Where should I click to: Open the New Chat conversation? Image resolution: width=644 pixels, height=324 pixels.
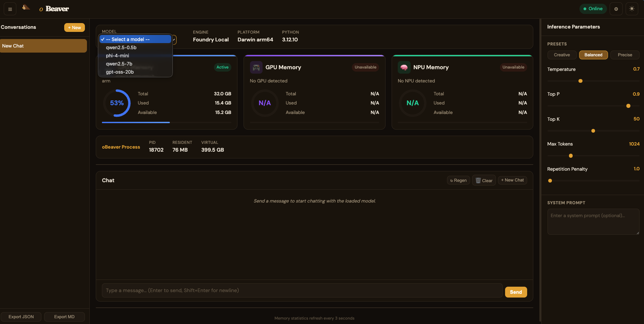[x=43, y=45]
